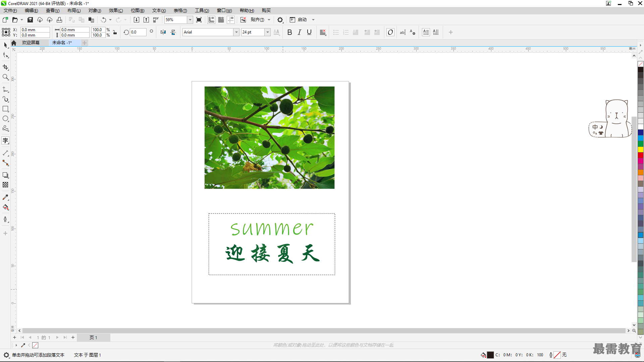Select the Transparency checkerboard tool
Screen dimensions: 644x362
5,185
